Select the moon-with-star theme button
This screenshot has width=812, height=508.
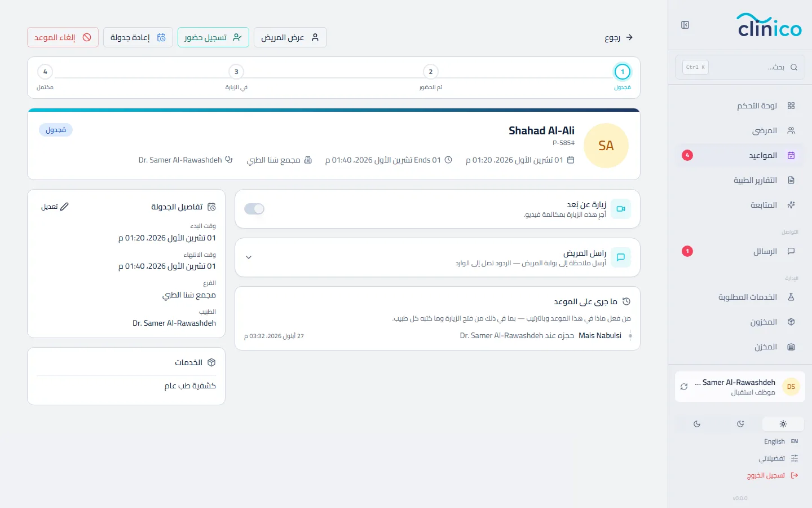740,424
